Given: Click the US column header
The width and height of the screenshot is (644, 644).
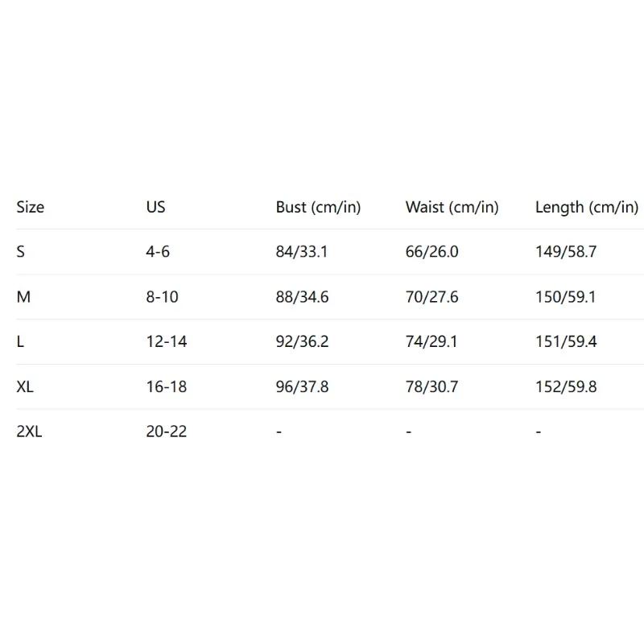Looking at the screenshot, I should (155, 208).
